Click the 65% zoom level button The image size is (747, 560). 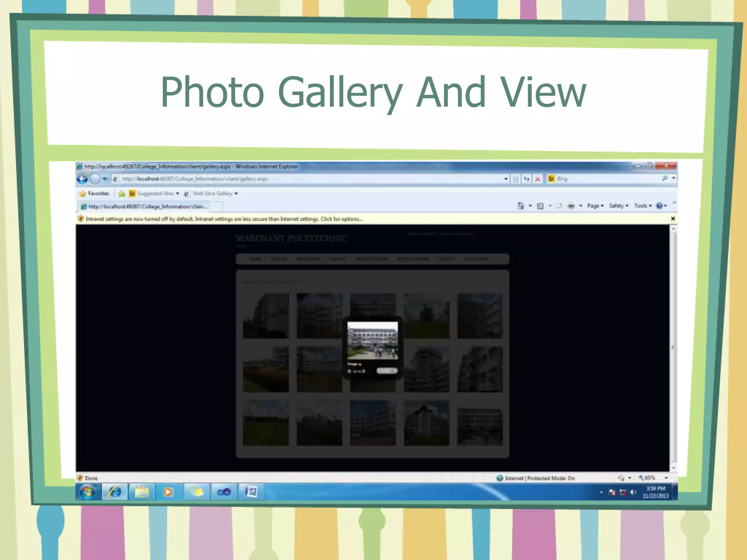647,478
